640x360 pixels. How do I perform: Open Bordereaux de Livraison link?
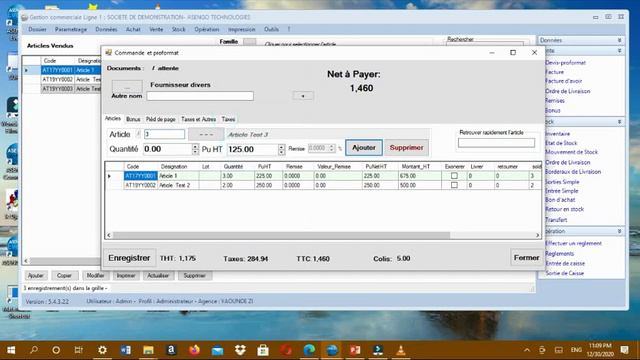573,171
